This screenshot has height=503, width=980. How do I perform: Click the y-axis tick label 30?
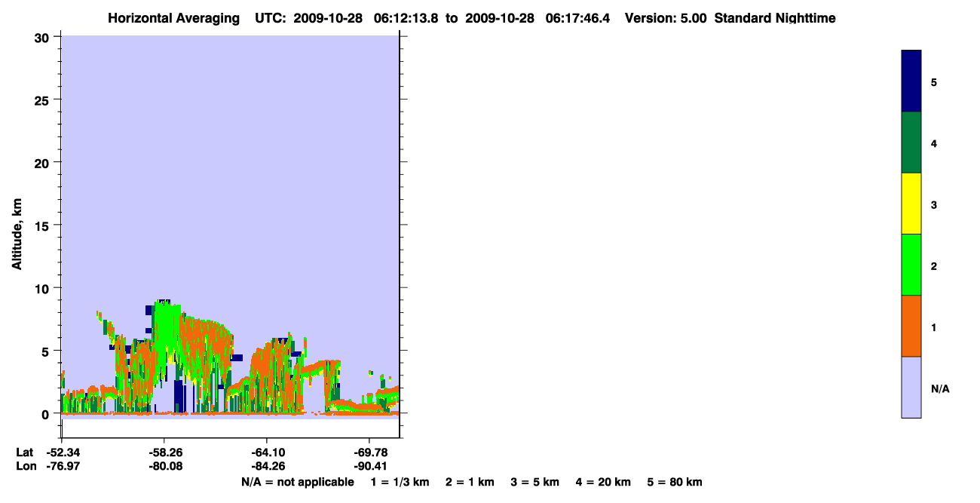(44, 37)
